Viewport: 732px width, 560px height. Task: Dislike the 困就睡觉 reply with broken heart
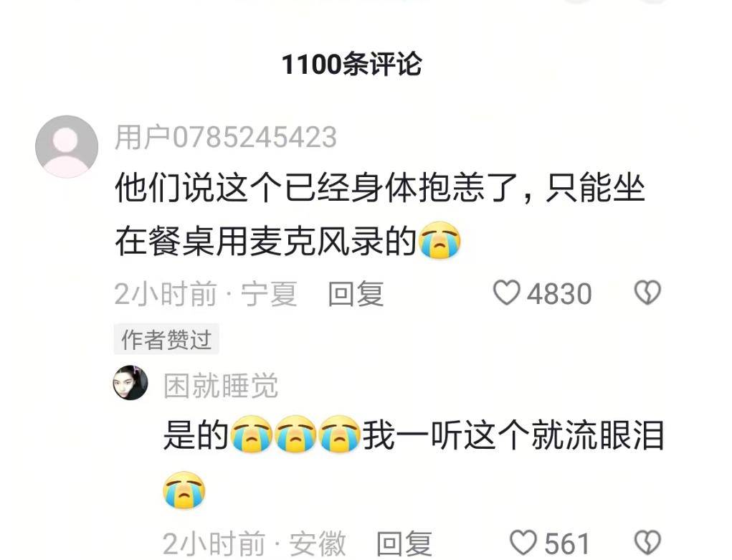coord(647,542)
